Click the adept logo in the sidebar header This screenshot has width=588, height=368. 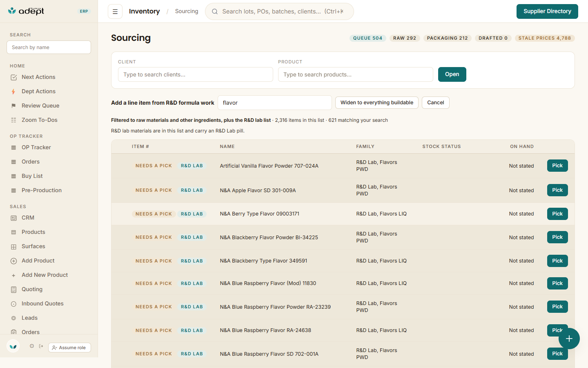tap(26, 11)
